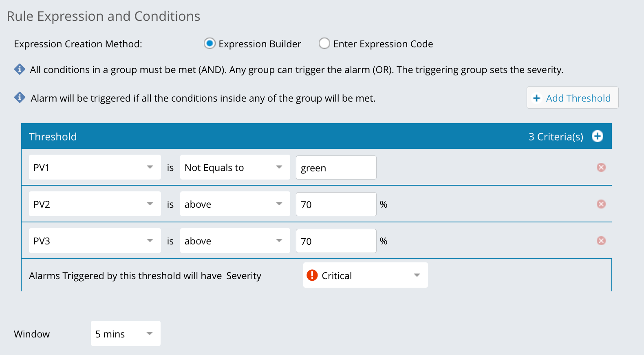Edit PV2 threshold value of 70
Screen dimensions: 644x355
tap(336, 204)
